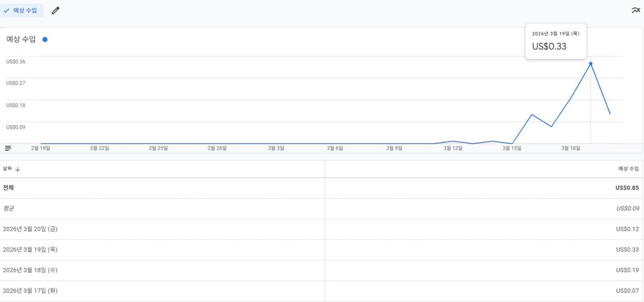
Task: Click the 예상 수입 chart legend title
Action: 21,39
